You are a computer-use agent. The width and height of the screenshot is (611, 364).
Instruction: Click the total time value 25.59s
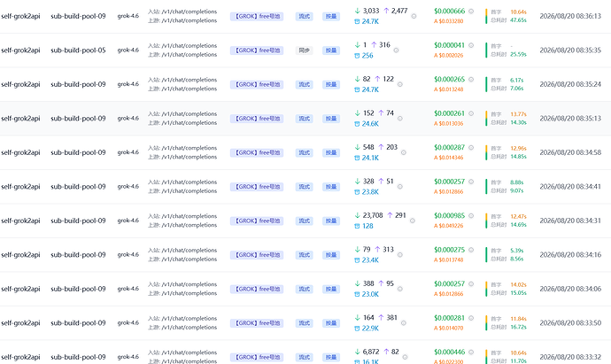coord(518,54)
